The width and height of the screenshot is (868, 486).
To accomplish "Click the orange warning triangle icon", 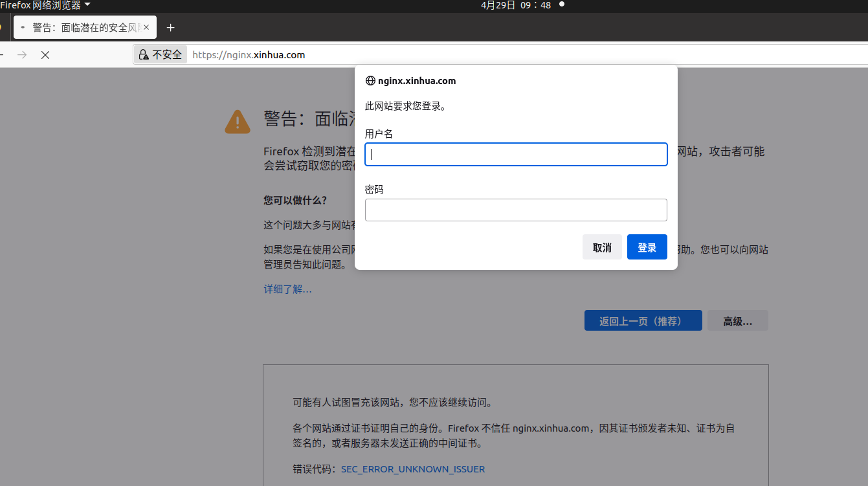I will [238, 121].
